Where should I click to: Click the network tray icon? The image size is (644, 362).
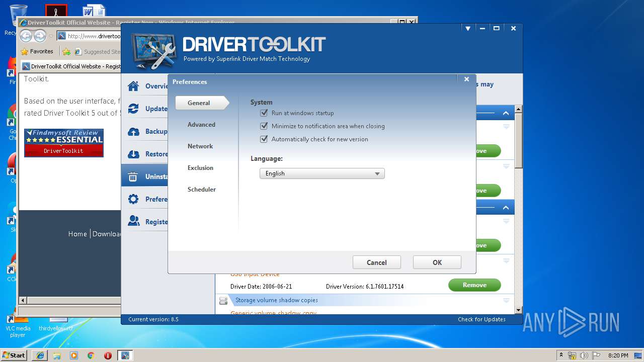pos(572,355)
